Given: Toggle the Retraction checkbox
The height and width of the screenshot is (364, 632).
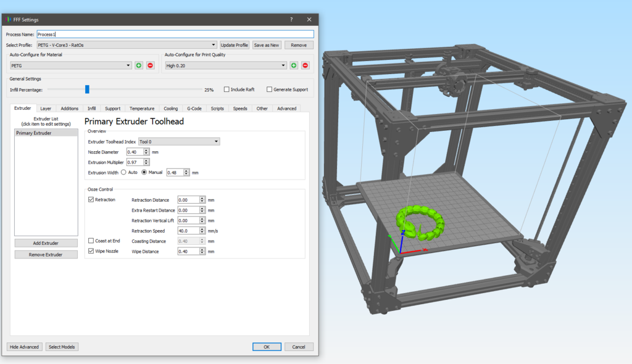Looking at the screenshot, I should click(x=91, y=199).
